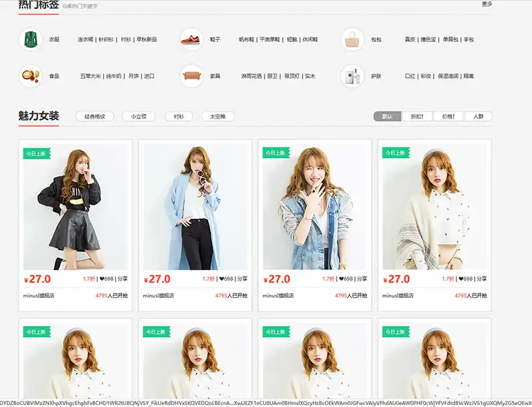The image size is (532, 407).
Task: Click the 厨卫 keyword link
Action: click(272, 76)
